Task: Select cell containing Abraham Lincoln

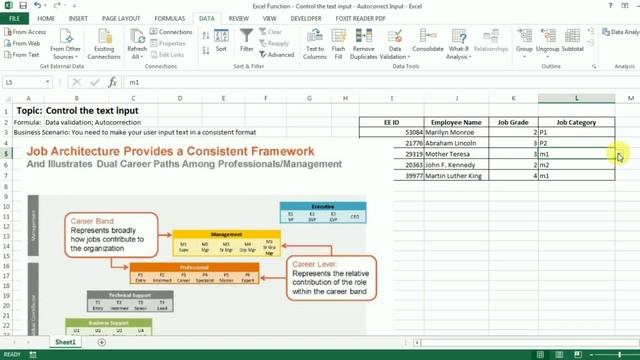Action: (x=456, y=143)
